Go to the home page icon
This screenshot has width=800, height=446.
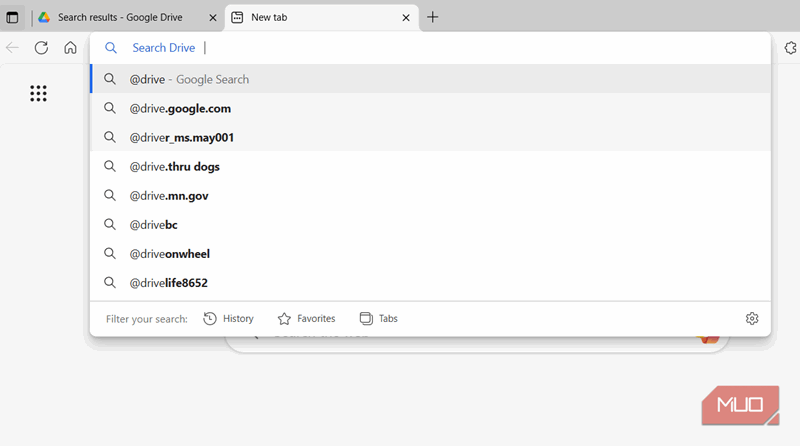point(70,48)
